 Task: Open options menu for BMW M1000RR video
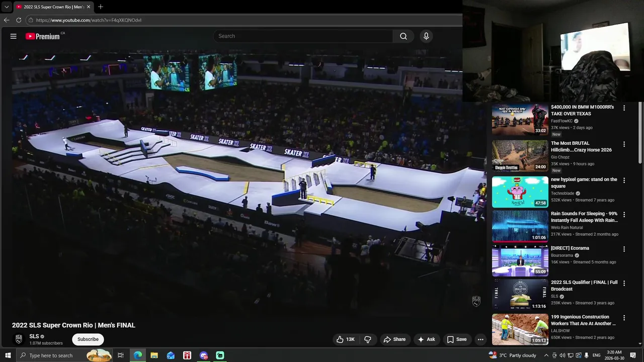coord(624,108)
